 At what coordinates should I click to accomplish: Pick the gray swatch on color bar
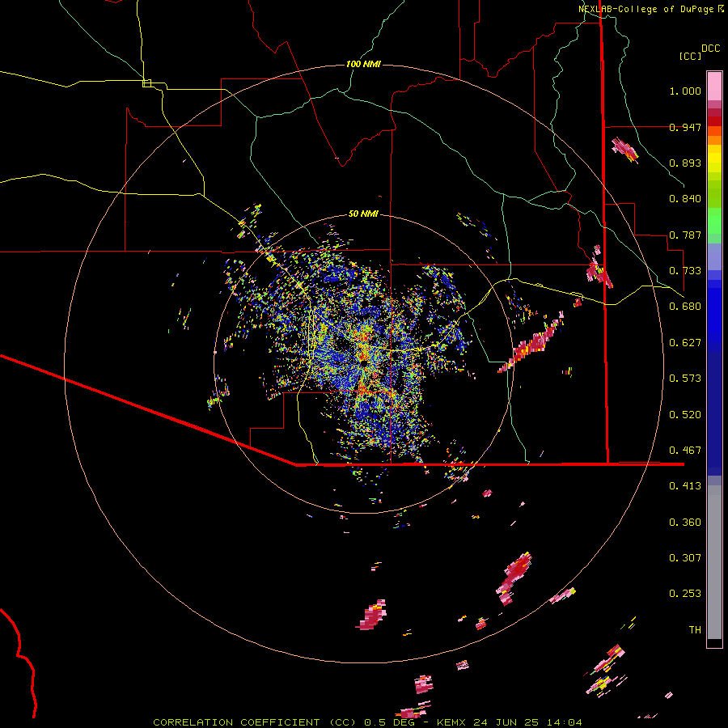coord(714,562)
